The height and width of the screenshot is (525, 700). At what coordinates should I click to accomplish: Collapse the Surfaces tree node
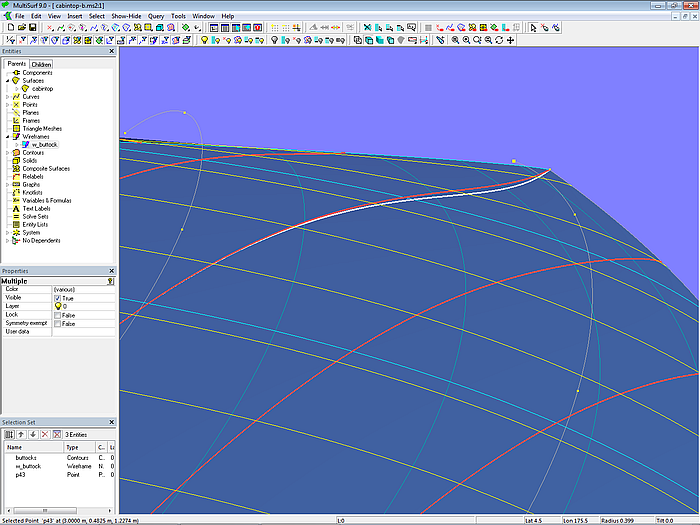pos(7,80)
